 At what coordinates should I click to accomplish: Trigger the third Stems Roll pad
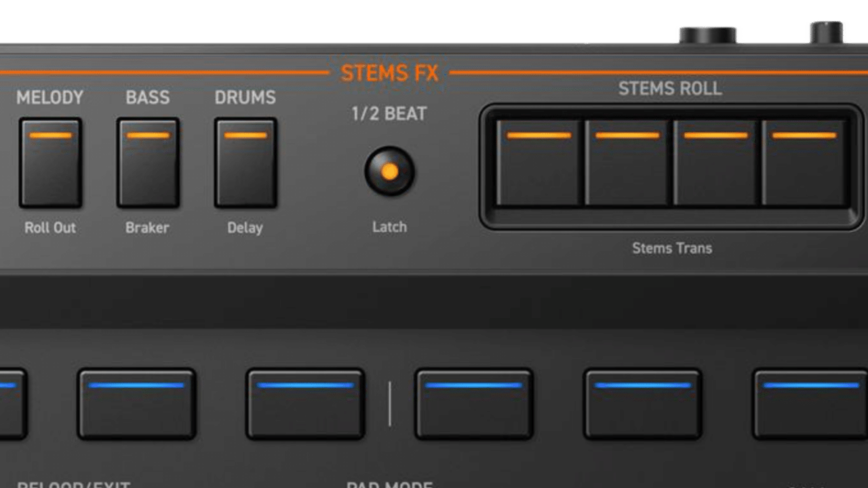tap(716, 161)
